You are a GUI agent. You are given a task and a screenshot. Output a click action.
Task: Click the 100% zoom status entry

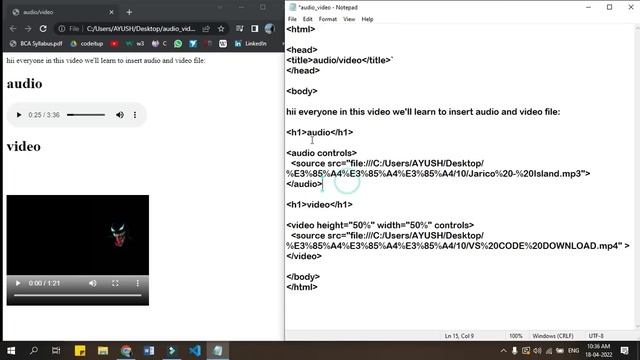pyautogui.click(x=516, y=336)
